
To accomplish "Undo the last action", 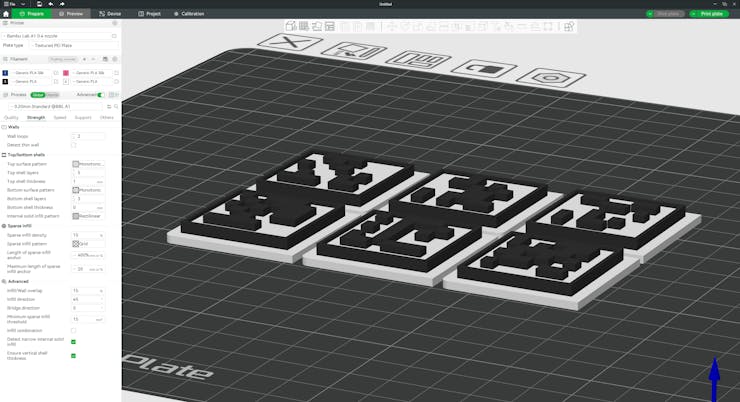I will pos(51,4).
